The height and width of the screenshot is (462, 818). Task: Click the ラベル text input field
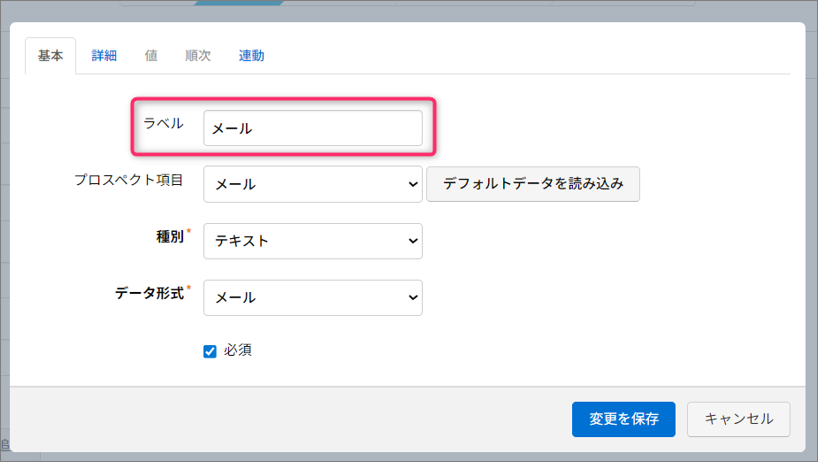312,128
